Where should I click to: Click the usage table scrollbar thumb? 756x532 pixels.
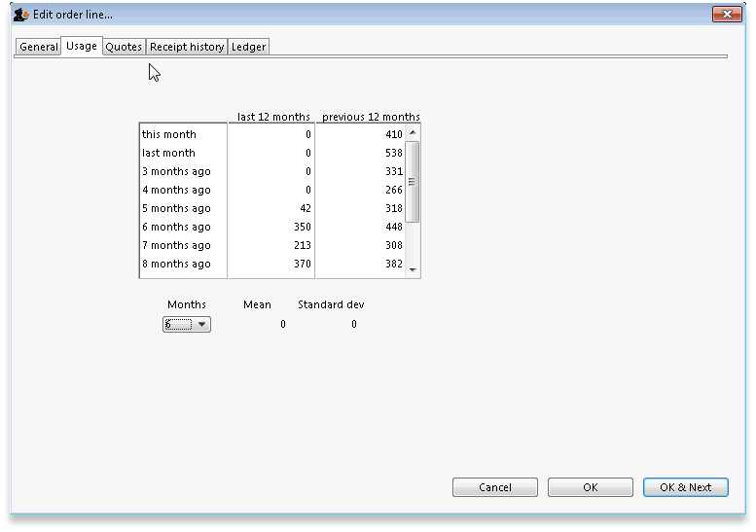click(x=413, y=182)
